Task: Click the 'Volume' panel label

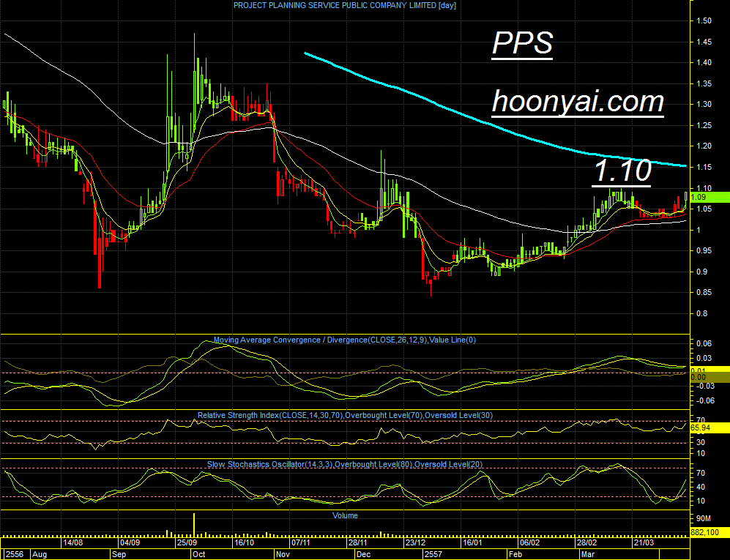Action: (x=345, y=516)
